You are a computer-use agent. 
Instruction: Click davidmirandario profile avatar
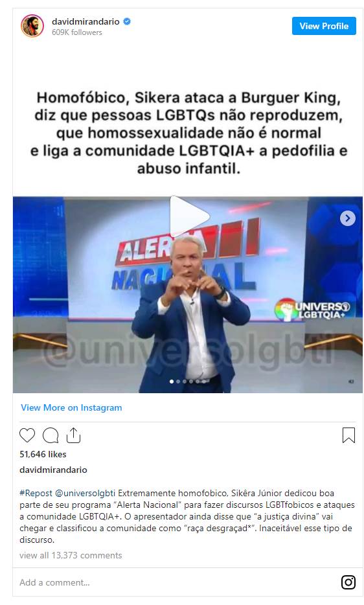32,27
